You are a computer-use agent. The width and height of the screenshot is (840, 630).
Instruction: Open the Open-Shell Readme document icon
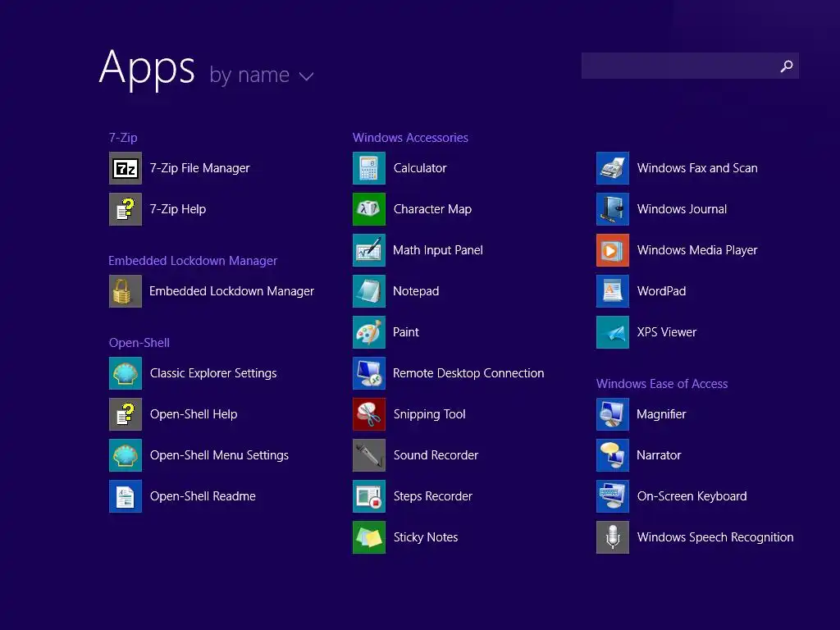[x=126, y=496]
